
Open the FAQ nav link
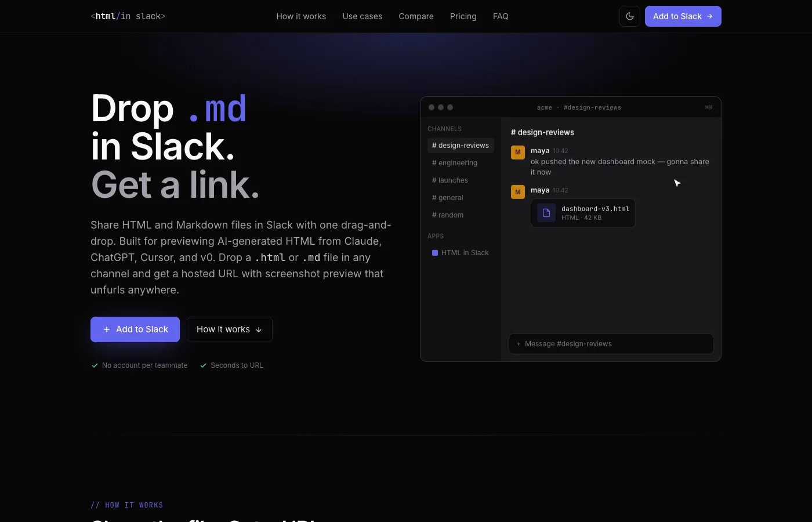[x=501, y=16]
